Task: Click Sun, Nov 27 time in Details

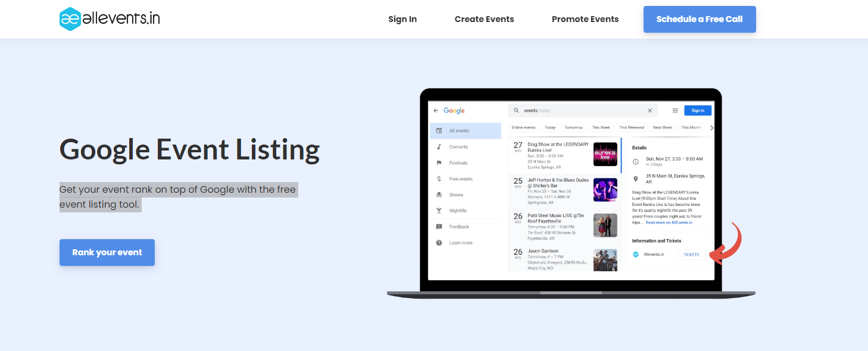Action: point(675,159)
